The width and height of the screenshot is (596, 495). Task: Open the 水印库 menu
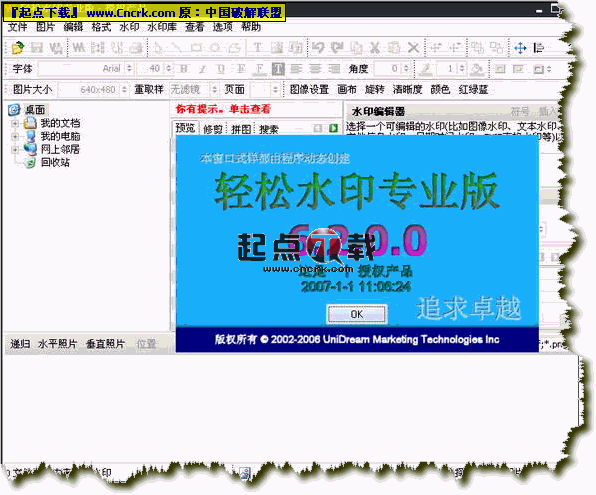[x=162, y=27]
